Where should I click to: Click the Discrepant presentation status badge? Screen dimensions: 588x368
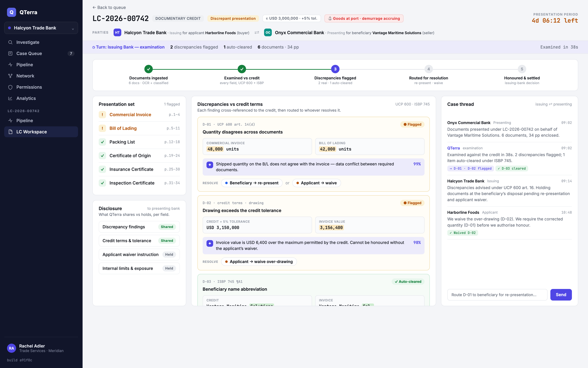(233, 19)
